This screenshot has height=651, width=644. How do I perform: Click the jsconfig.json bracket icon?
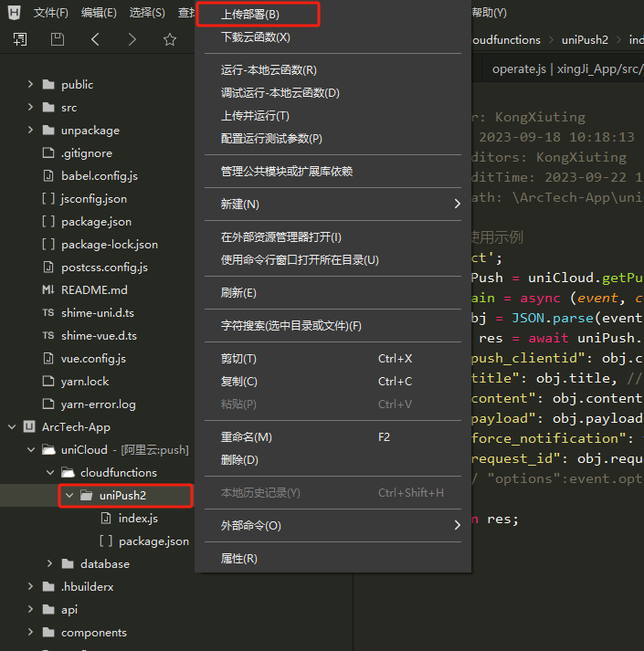click(x=48, y=199)
